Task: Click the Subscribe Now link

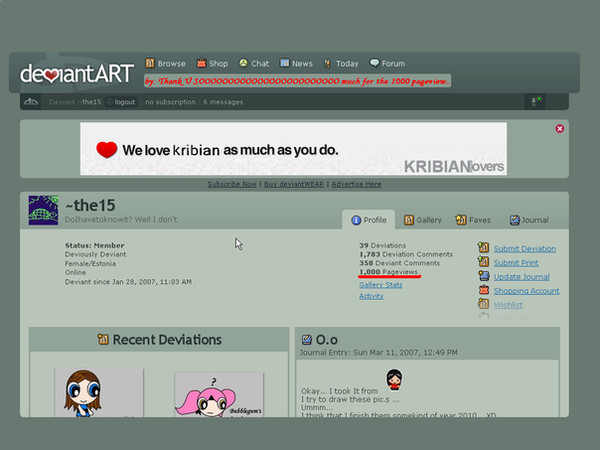Action: point(232,184)
